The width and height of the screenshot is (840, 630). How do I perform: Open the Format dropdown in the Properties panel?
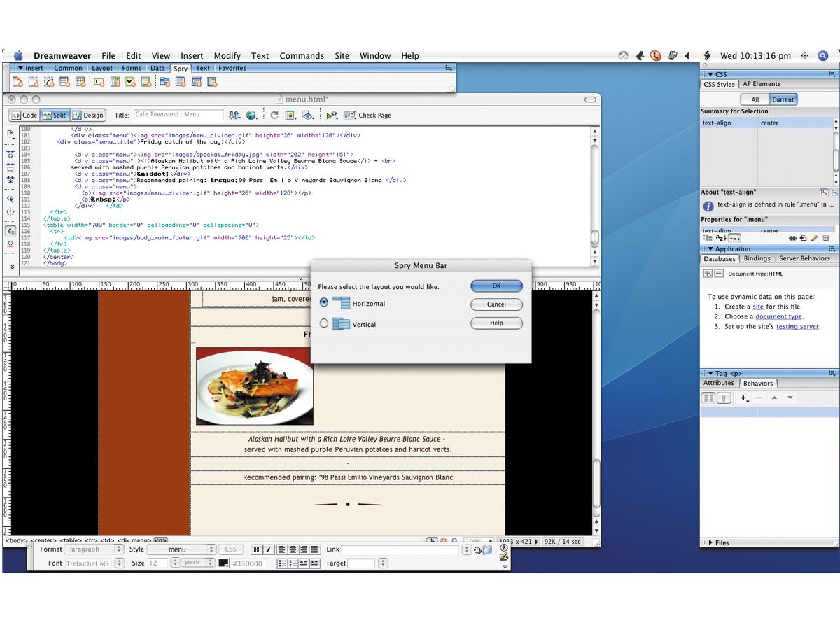click(94, 549)
